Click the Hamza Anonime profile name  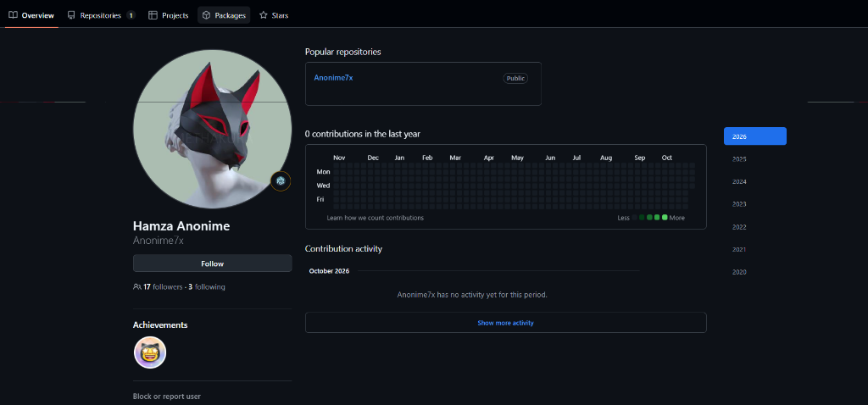(x=181, y=225)
